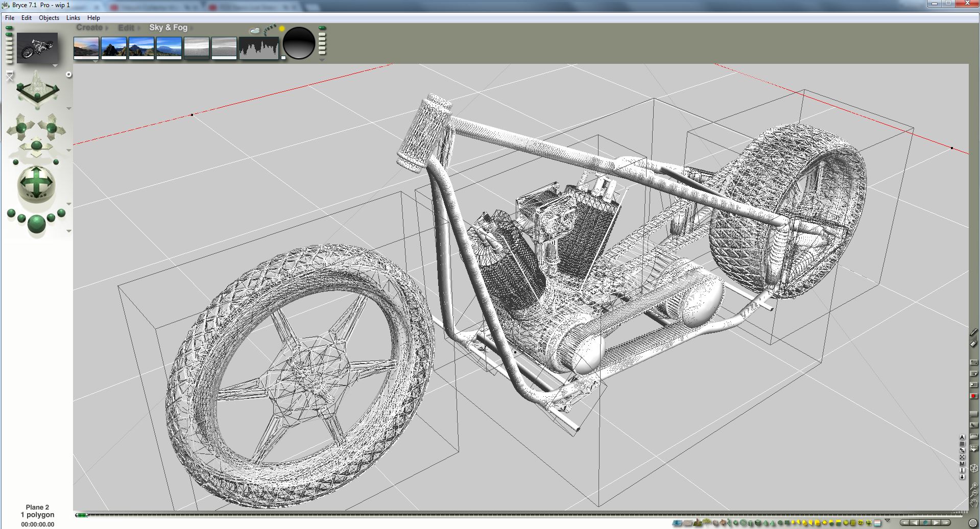Click the small green dot right under camera crosses
The image size is (980, 529).
point(56,162)
